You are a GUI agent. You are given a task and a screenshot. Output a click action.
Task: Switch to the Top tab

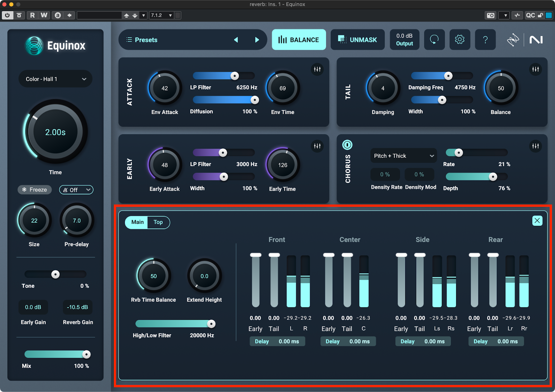158,222
